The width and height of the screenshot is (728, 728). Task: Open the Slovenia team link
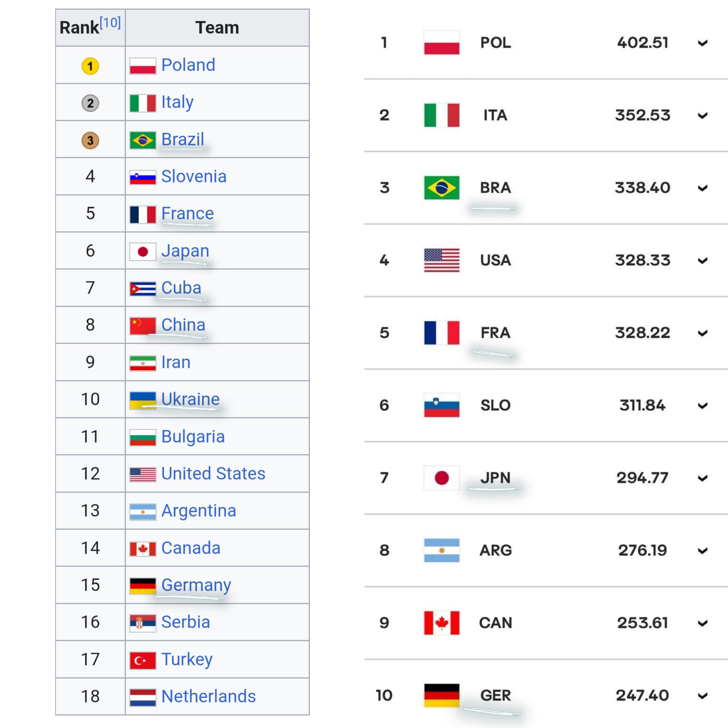click(x=194, y=176)
